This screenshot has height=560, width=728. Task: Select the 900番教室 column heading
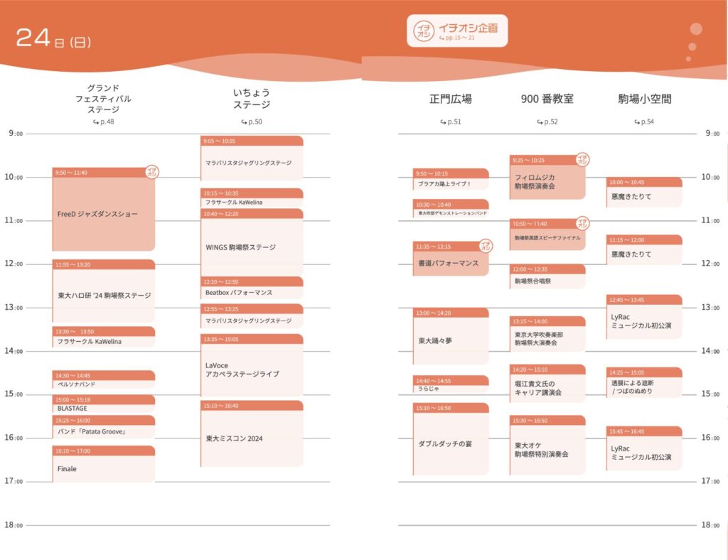pos(547,99)
